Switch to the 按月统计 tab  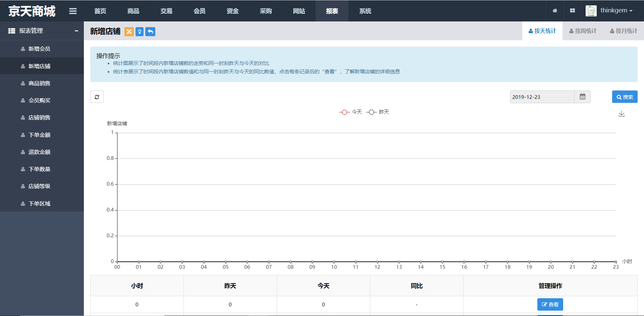624,31
